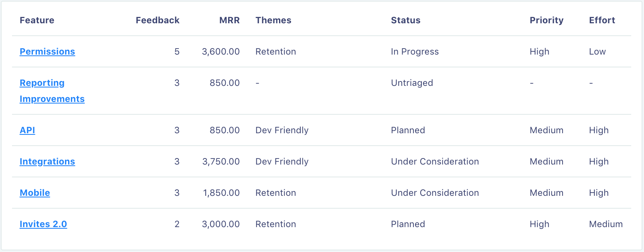This screenshot has height=252, width=644.
Task: Select the In Progress status cell
Action: [415, 51]
